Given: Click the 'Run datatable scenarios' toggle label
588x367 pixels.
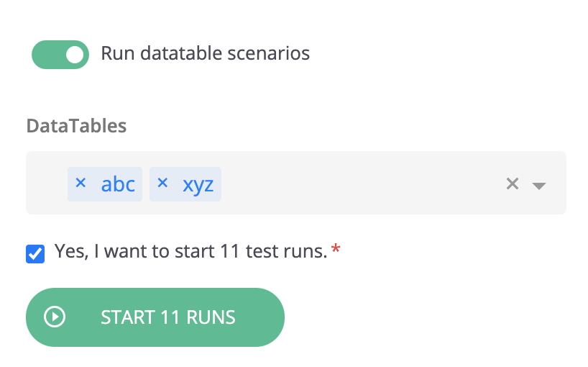Looking at the screenshot, I should pos(205,53).
